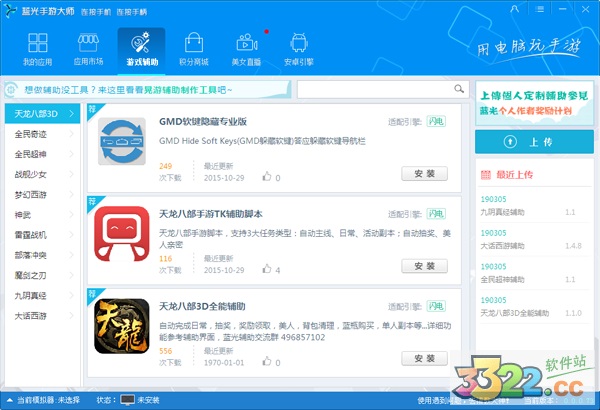Screen dimensions: 600x410
Task: Install GMD软键隐藏专业版
Action: [424, 174]
